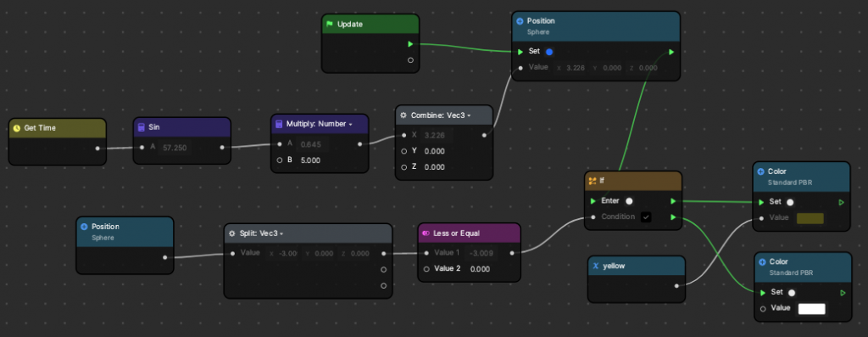Image resolution: width=868 pixels, height=337 pixels.
Task: Click the Value 2 field on Less or Equal
Action: coord(480,269)
